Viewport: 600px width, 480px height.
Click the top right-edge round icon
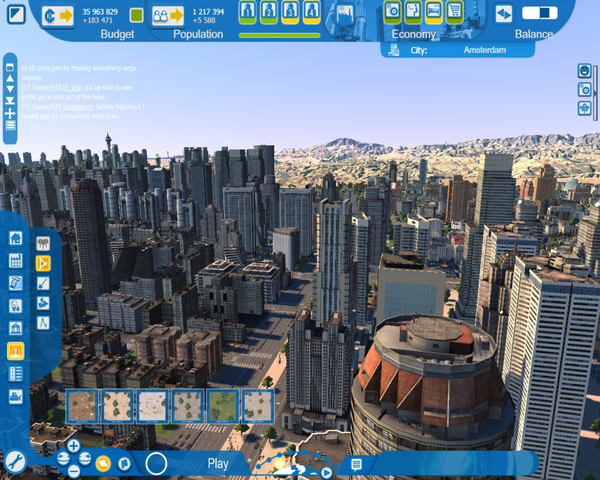[584, 71]
